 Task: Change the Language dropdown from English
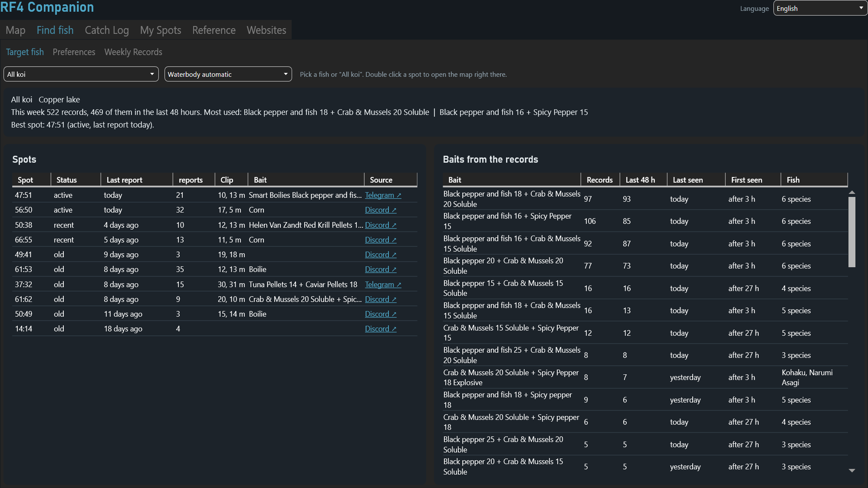pos(820,8)
